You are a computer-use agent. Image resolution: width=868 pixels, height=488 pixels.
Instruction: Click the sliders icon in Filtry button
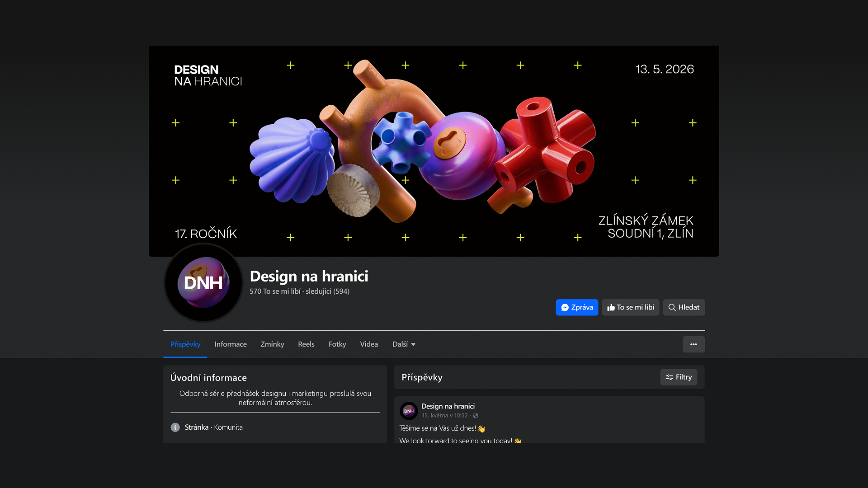pos(670,377)
